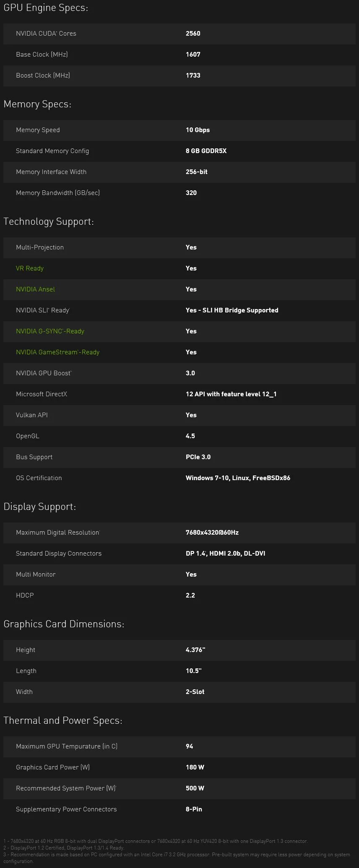Select the NVIDIA CUDA Cores row

[179, 34]
